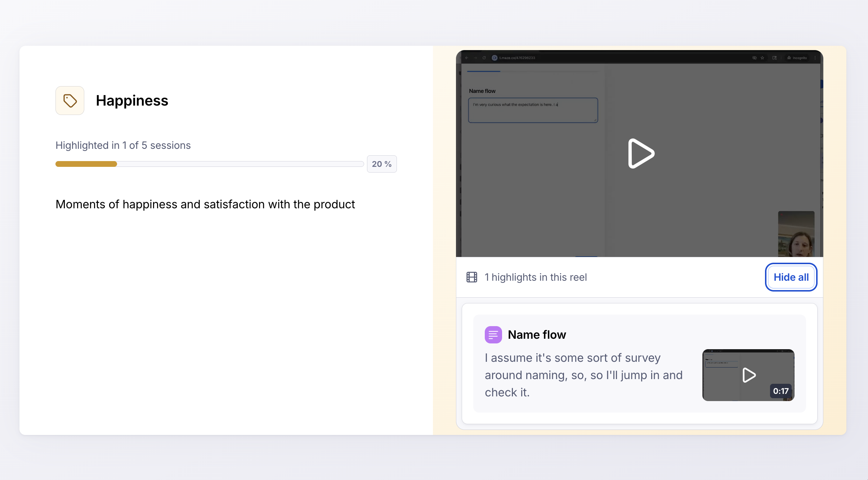Viewport: 868px width, 480px height.
Task: Play the main highlight reel video
Action: point(641,154)
